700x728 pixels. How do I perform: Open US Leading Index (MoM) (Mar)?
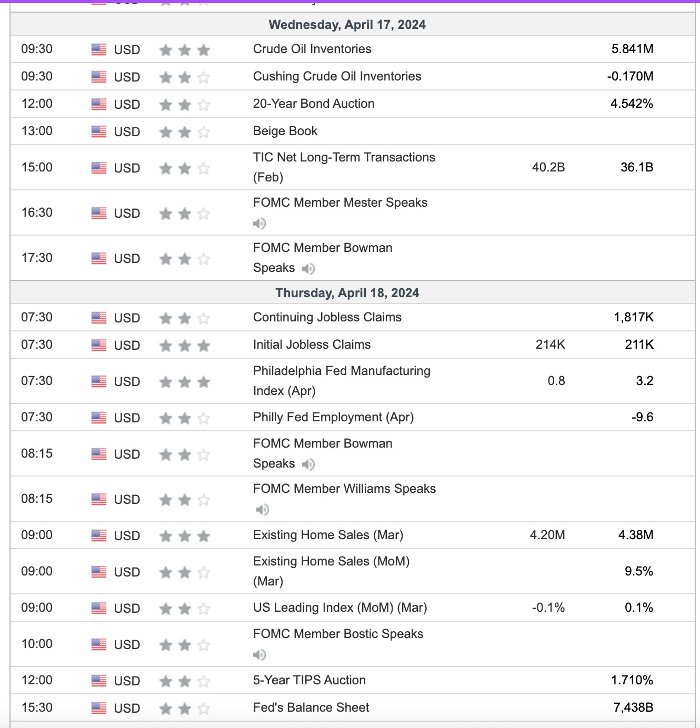[x=340, y=608]
